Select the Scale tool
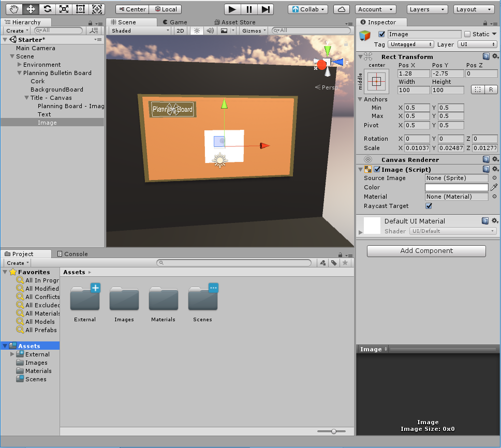Screen dimensions: 501x448 64,9
